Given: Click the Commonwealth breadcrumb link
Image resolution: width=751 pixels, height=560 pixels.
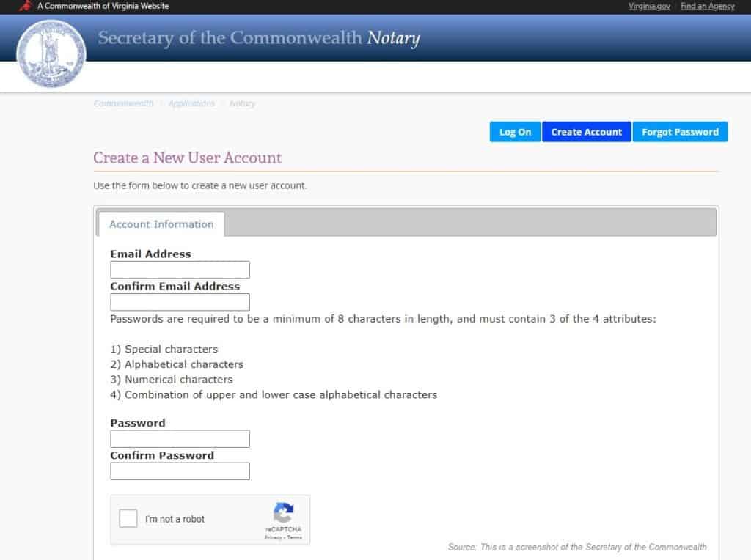Looking at the screenshot, I should tap(123, 103).
